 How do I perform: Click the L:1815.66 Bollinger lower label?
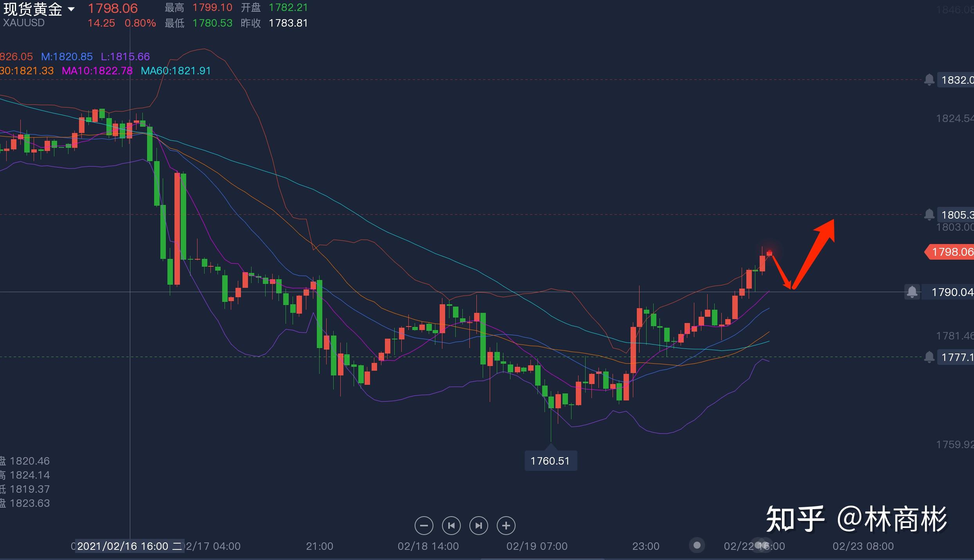pos(125,57)
